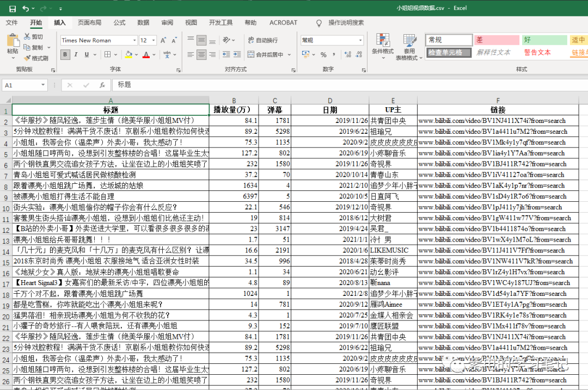Expand Merge and Center dropdown arrow
Screen dimensions: 588x390
tap(289, 55)
